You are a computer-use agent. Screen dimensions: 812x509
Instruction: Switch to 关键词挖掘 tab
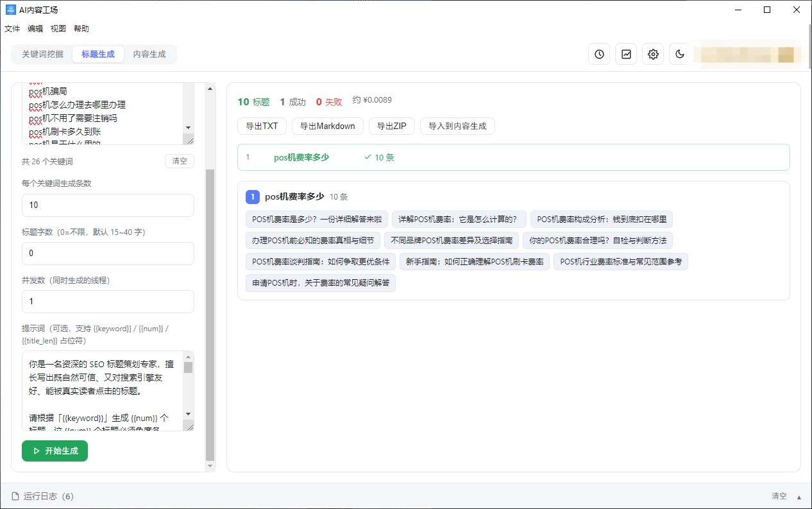tap(42, 55)
